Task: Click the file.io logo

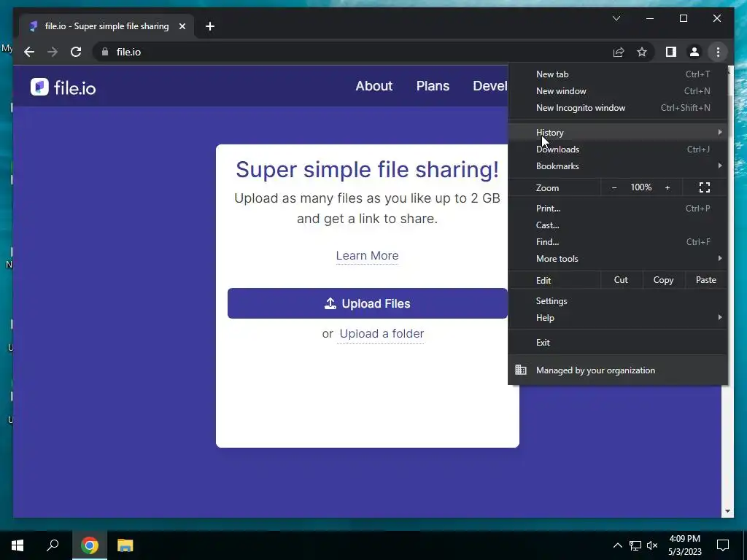Action: 63,87
